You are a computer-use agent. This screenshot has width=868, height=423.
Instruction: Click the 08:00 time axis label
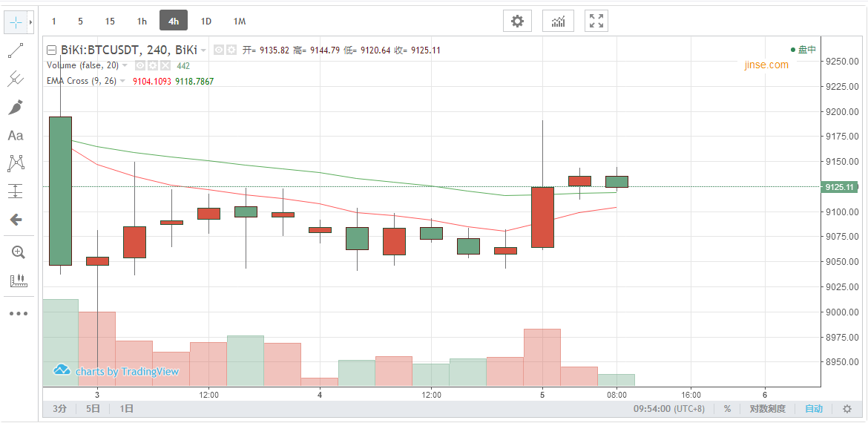[617, 395]
